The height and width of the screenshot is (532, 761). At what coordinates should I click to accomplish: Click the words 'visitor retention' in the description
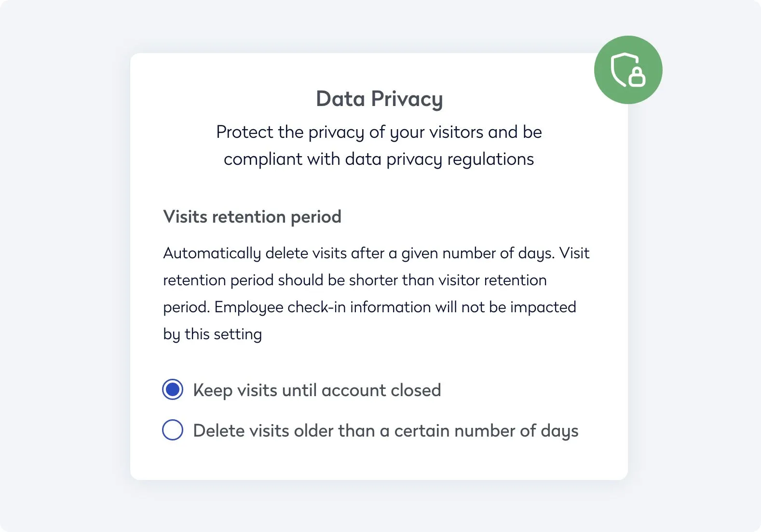(492, 280)
